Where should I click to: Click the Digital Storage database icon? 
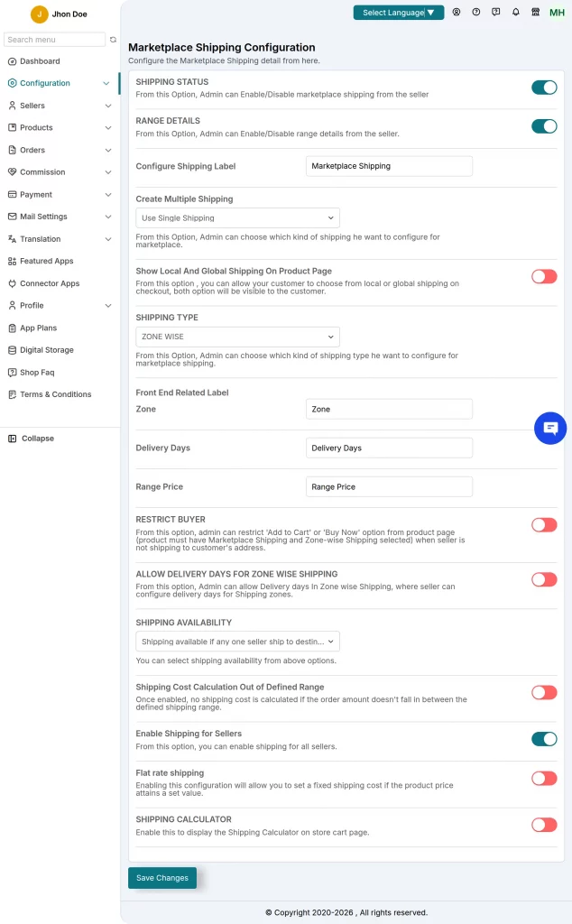12,350
